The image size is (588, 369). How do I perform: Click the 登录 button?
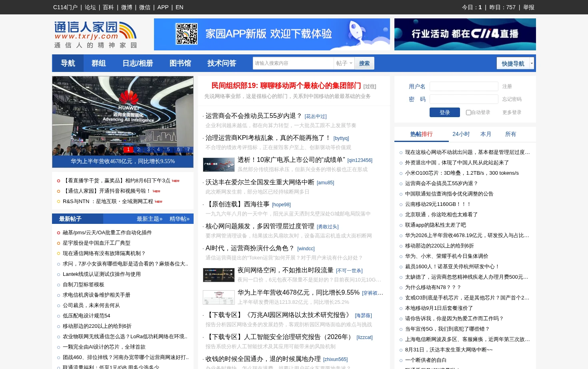(x=445, y=112)
